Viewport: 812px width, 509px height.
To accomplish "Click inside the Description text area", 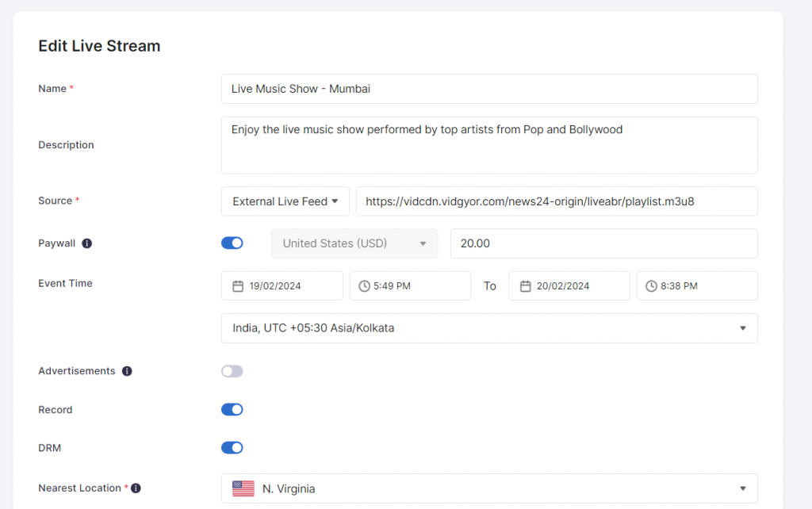I will tap(488, 145).
